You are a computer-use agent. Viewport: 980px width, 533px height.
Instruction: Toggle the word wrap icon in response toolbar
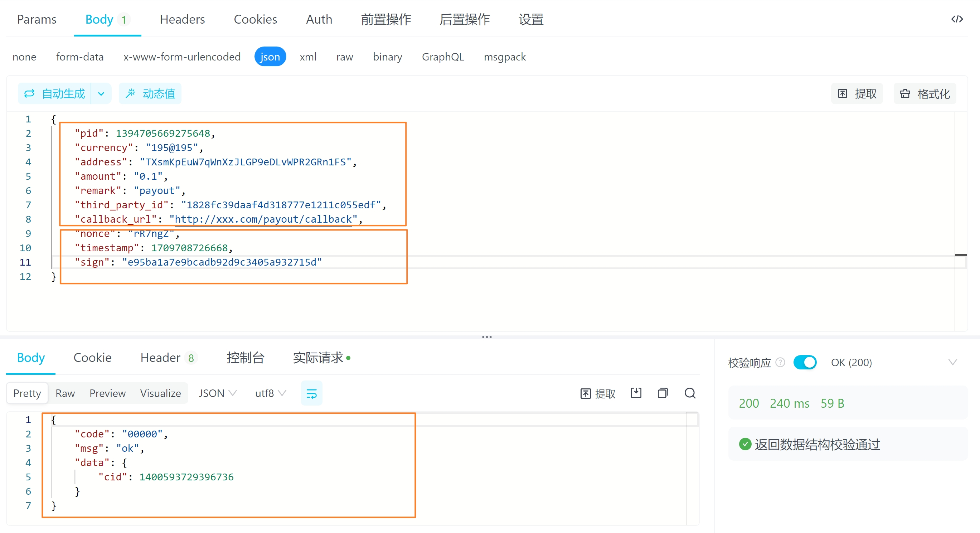(311, 393)
